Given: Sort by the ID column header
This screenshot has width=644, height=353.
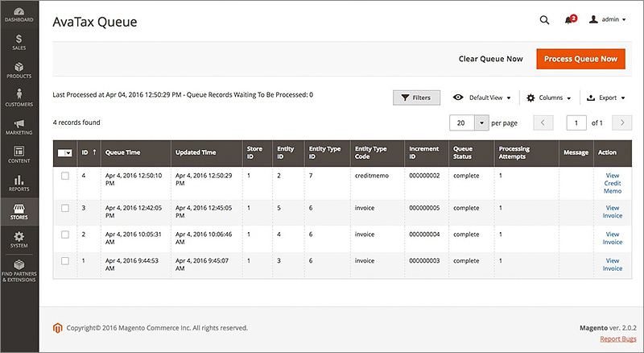Looking at the screenshot, I should pos(89,152).
